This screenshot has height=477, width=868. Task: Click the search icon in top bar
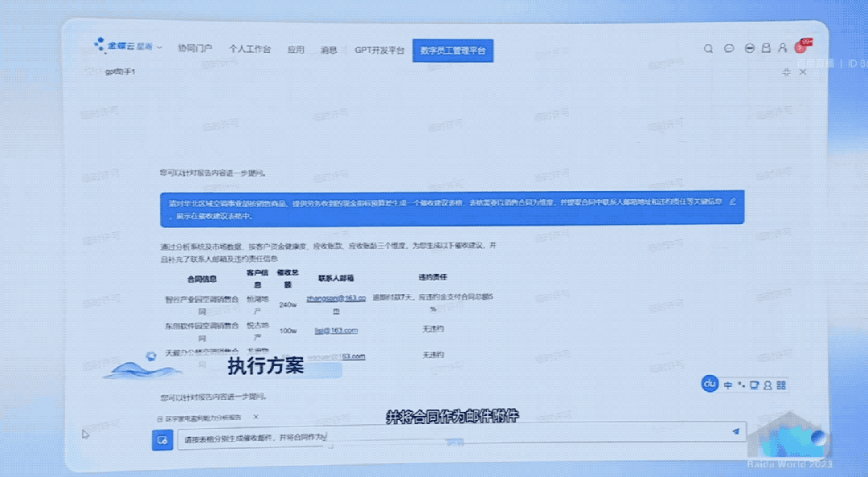click(708, 49)
